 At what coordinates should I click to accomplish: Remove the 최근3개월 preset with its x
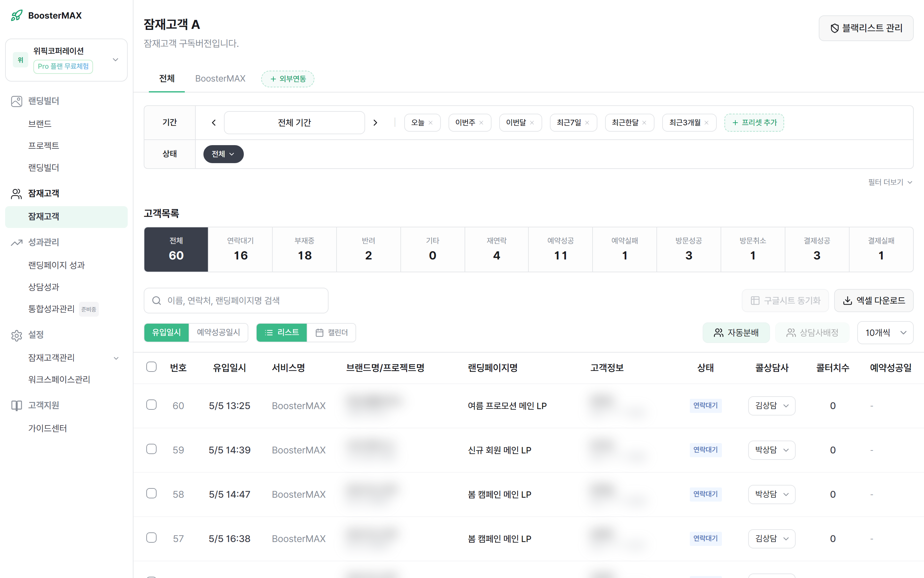tap(707, 123)
